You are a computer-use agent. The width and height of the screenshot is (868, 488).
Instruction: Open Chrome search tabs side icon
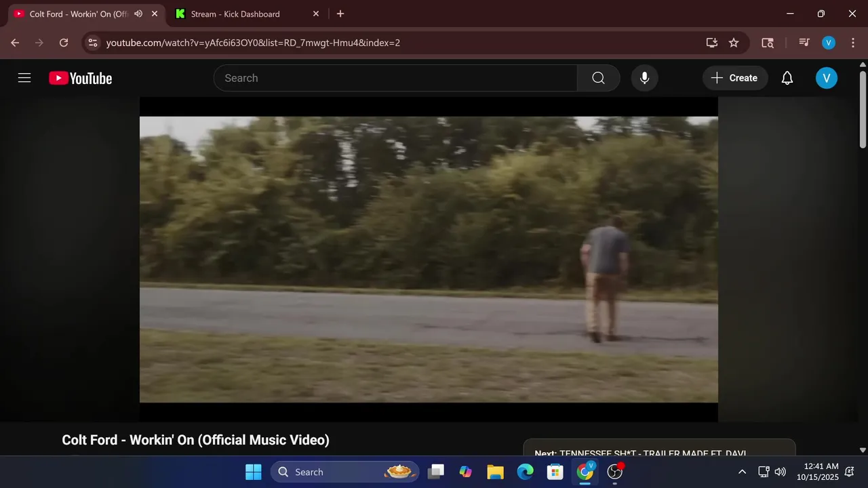click(x=768, y=43)
